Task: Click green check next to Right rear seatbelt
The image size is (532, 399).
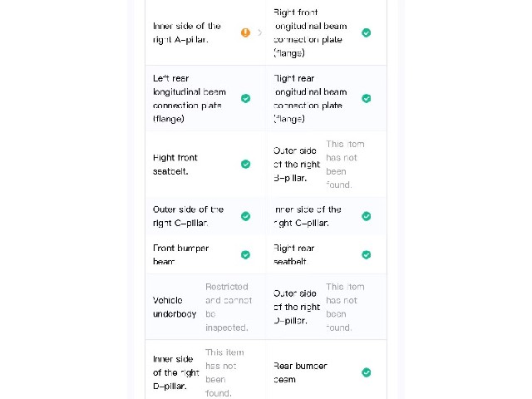Action: pyautogui.click(x=366, y=255)
